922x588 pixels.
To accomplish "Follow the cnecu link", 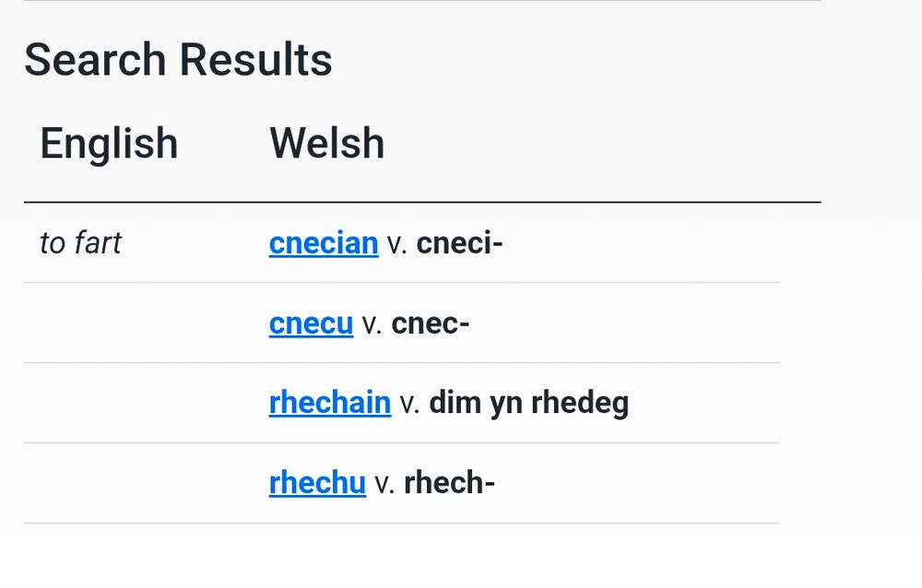I will 311,323.
